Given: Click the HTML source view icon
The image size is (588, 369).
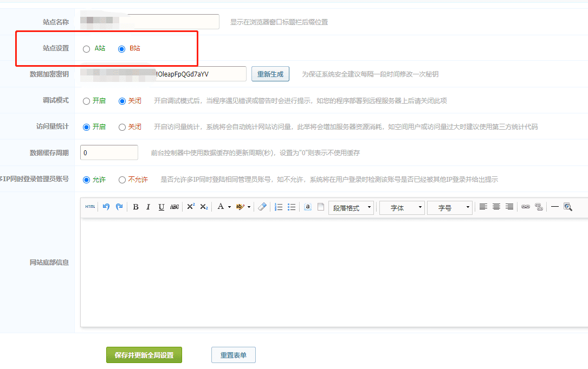Looking at the screenshot, I should [90, 207].
